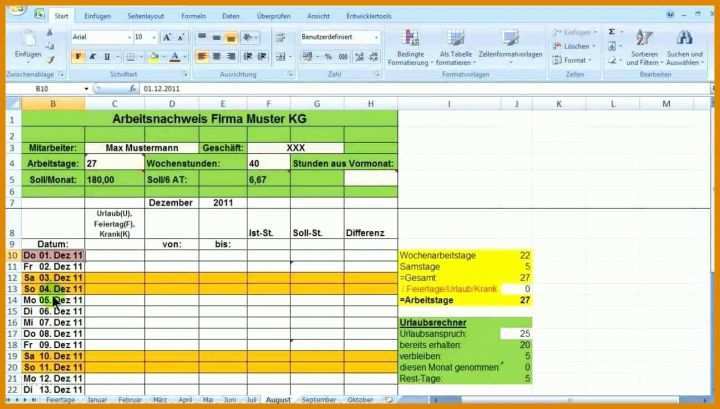Image resolution: width=720 pixels, height=409 pixels.
Task: Click the decrease indent icon
Action: point(248,56)
